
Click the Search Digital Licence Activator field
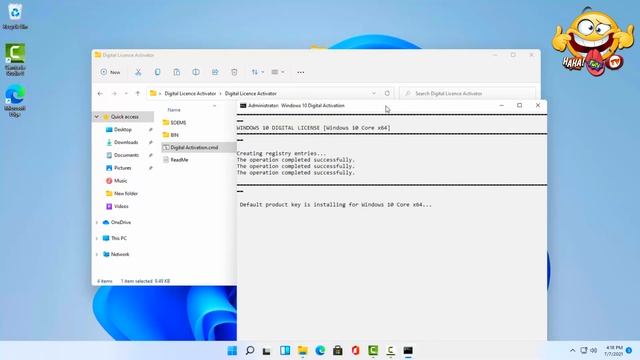[x=467, y=93]
